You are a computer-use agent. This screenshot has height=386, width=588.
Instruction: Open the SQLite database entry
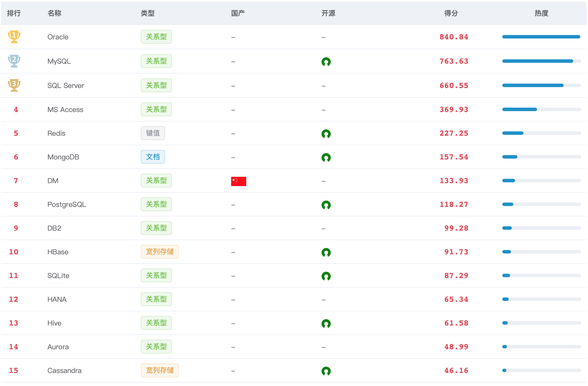tap(58, 276)
